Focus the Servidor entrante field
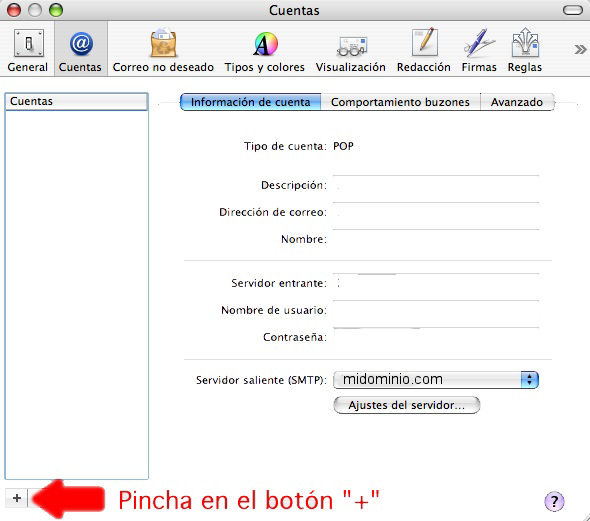The width and height of the screenshot is (590, 521). point(436,283)
